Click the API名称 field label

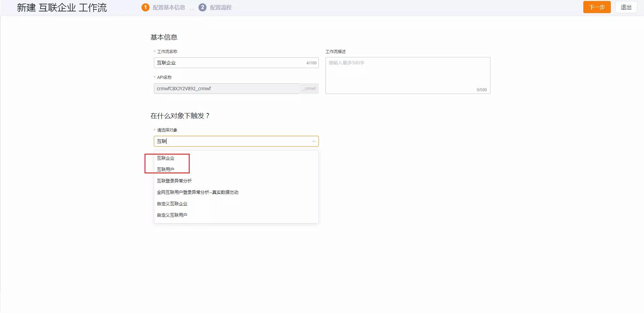coord(164,77)
